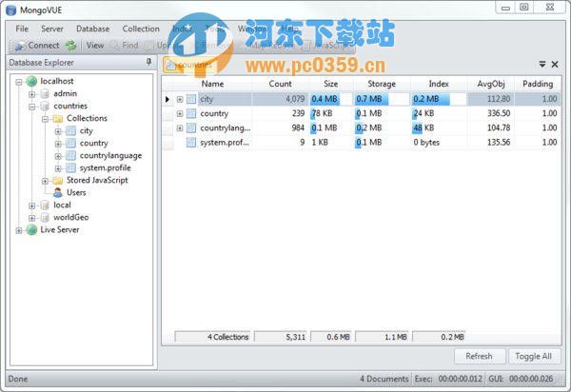Select the worldGeo database tree item
The height and width of the screenshot is (392, 571).
[71, 217]
